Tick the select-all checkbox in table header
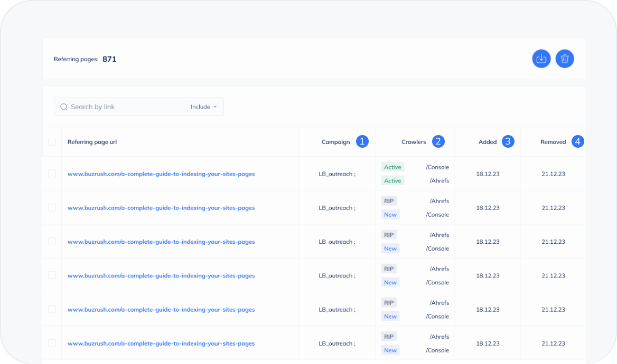Image resolution: width=617 pixels, height=364 pixels. click(52, 141)
